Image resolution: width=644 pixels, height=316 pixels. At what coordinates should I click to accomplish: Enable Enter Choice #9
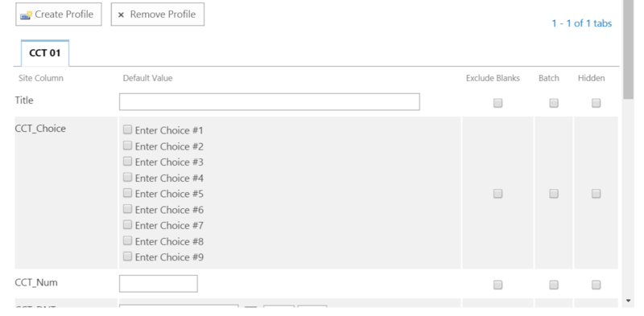click(127, 256)
